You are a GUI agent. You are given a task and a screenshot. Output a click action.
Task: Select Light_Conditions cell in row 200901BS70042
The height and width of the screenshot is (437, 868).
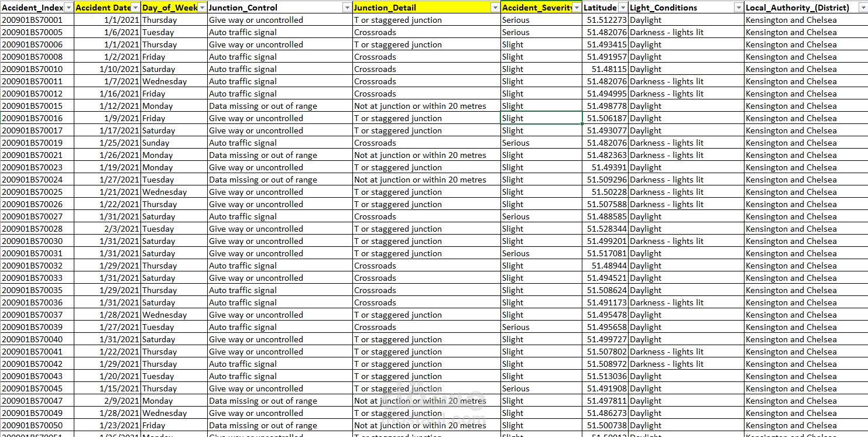(686, 364)
